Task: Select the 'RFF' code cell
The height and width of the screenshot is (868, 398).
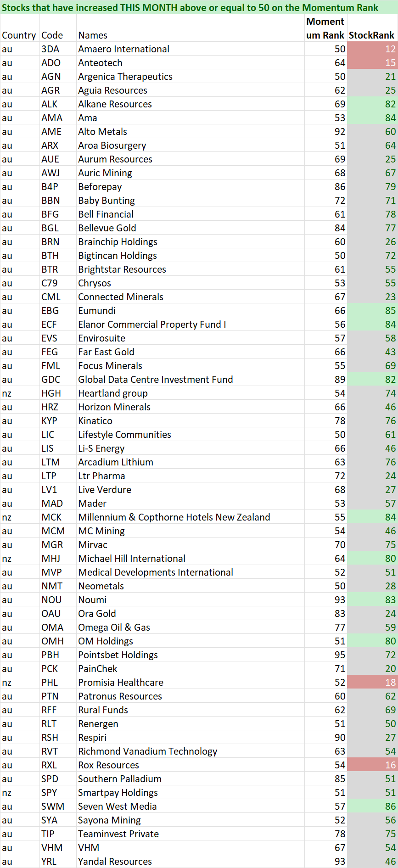Action: [x=58, y=710]
